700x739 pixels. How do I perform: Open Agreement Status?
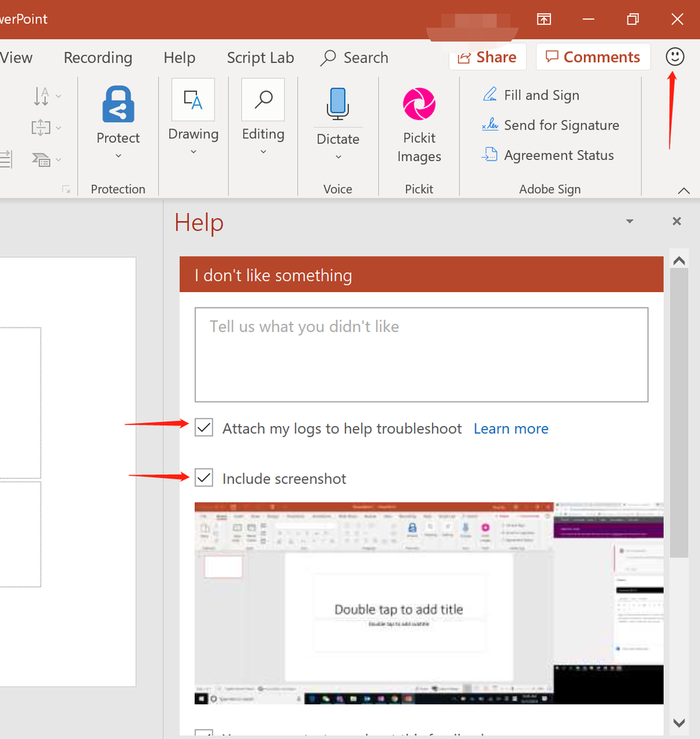[x=548, y=155]
